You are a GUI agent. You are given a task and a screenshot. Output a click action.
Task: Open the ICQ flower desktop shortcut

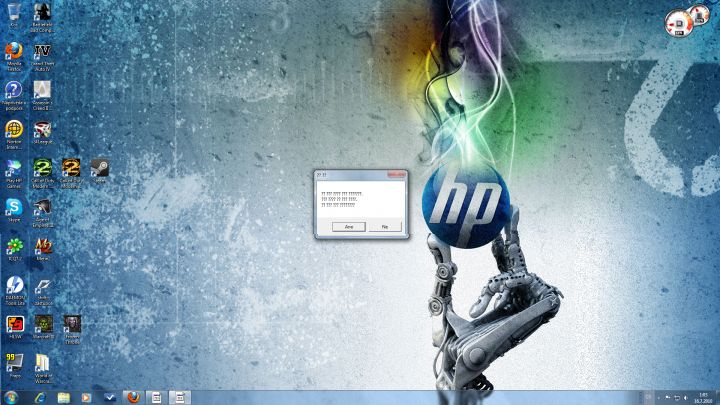click(14, 249)
